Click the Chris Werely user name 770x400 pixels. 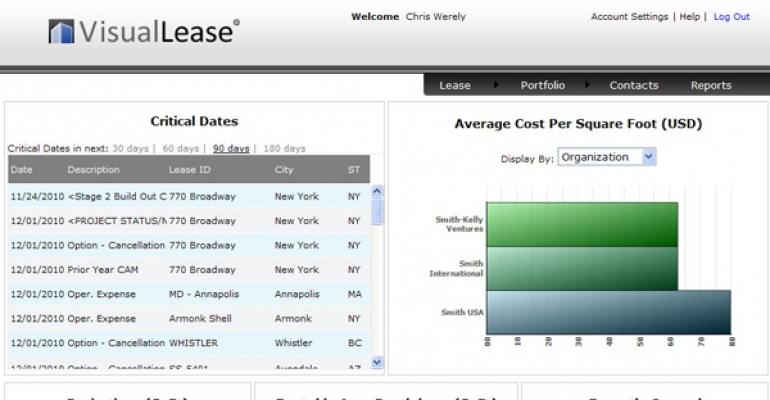(436, 17)
